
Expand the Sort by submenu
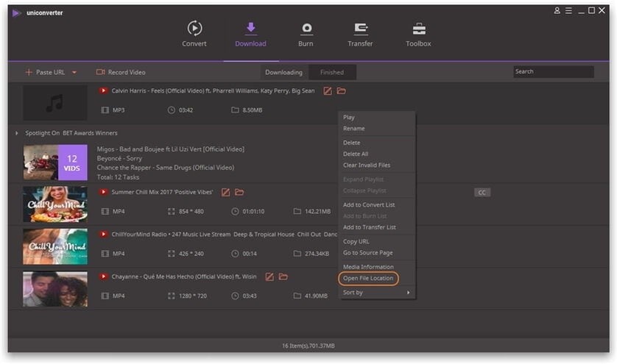pos(376,293)
